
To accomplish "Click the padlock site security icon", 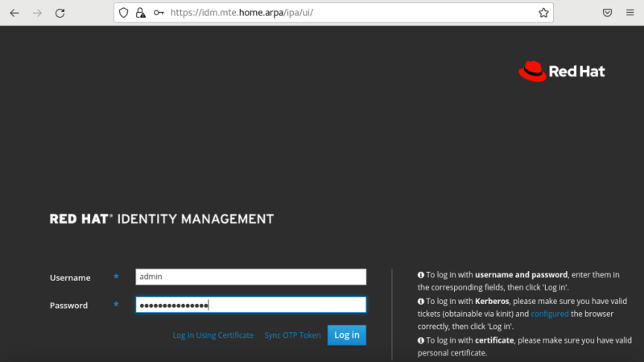I will coord(141,13).
